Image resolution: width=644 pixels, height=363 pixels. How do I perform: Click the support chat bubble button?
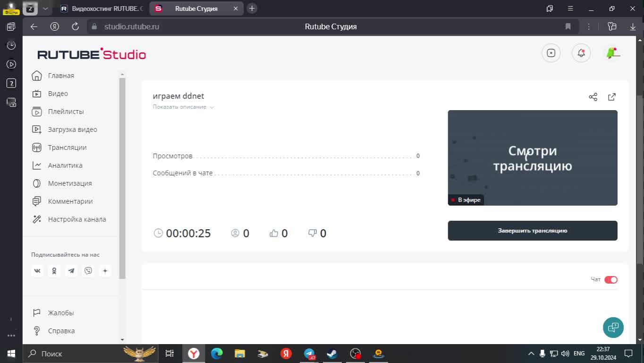click(x=613, y=327)
